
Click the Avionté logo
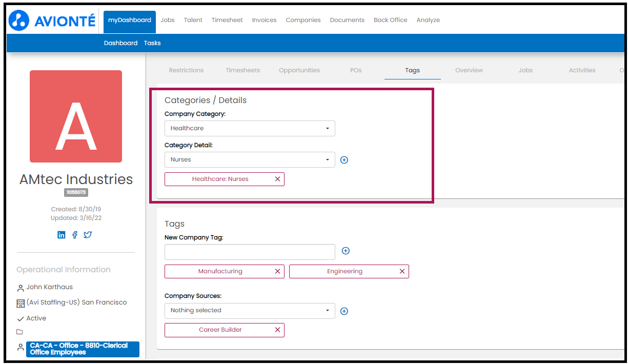point(53,21)
